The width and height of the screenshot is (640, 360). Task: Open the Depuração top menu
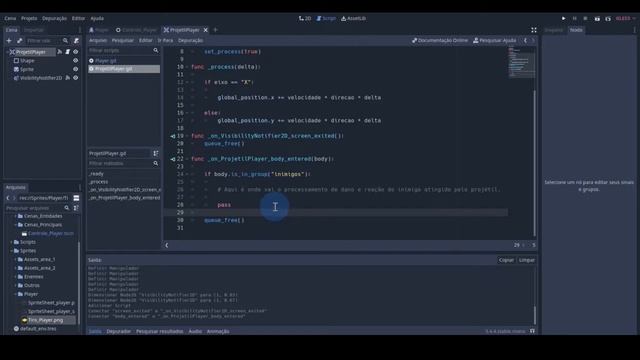tap(54, 18)
